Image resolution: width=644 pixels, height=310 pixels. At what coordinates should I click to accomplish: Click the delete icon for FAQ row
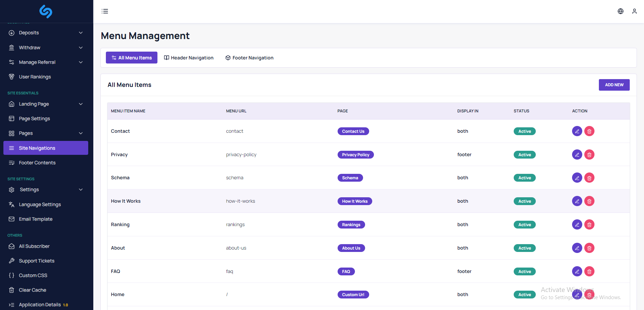point(589,271)
